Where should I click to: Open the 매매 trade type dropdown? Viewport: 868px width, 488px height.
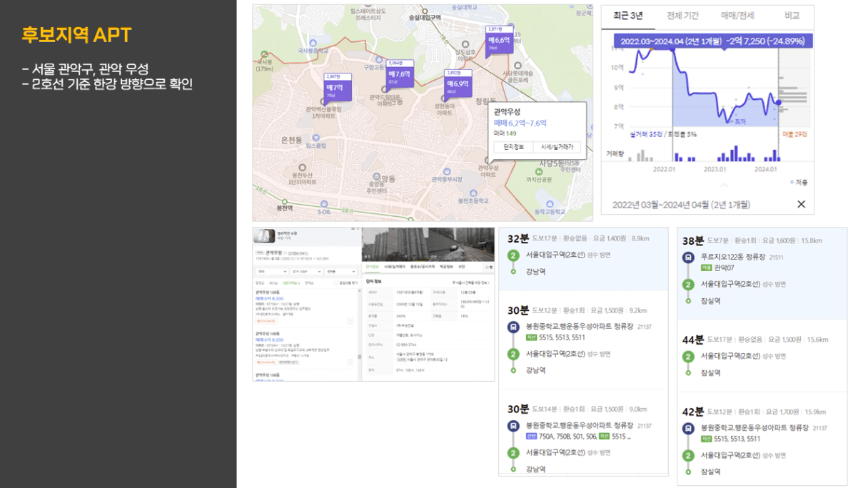click(x=271, y=272)
